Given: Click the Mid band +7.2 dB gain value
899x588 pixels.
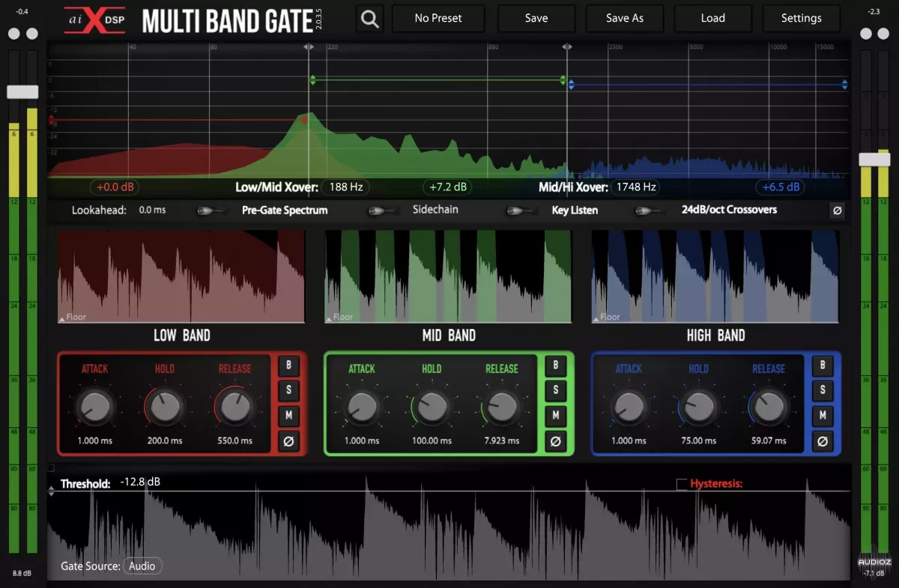Looking at the screenshot, I should click(447, 187).
